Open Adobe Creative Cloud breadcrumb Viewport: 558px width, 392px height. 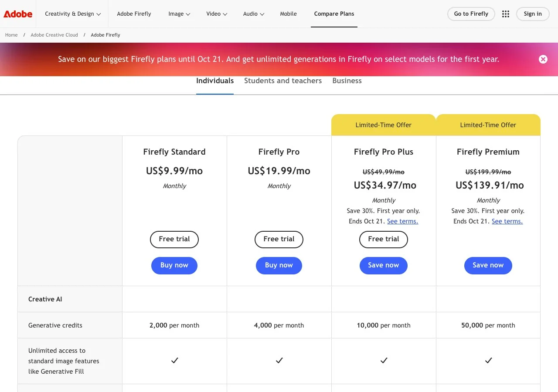[x=54, y=35]
